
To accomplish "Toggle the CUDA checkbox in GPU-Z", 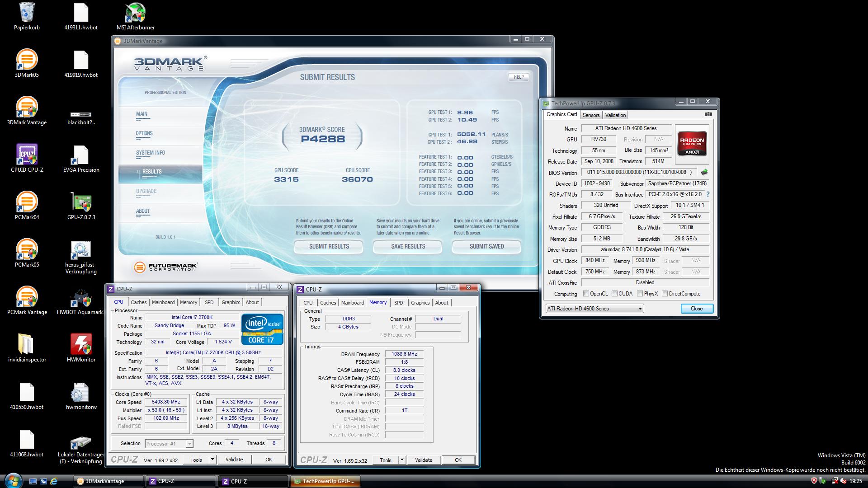I will click(x=614, y=294).
